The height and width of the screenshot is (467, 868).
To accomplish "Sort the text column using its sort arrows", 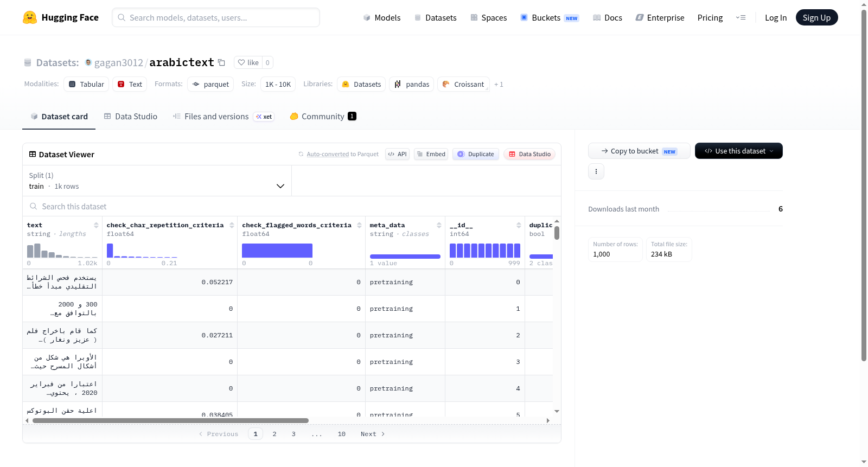I will [x=96, y=225].
